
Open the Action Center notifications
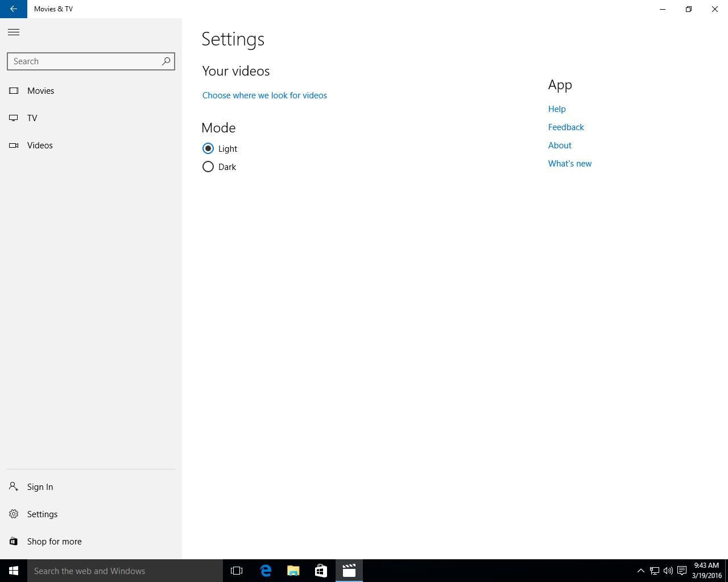(682, 571)
